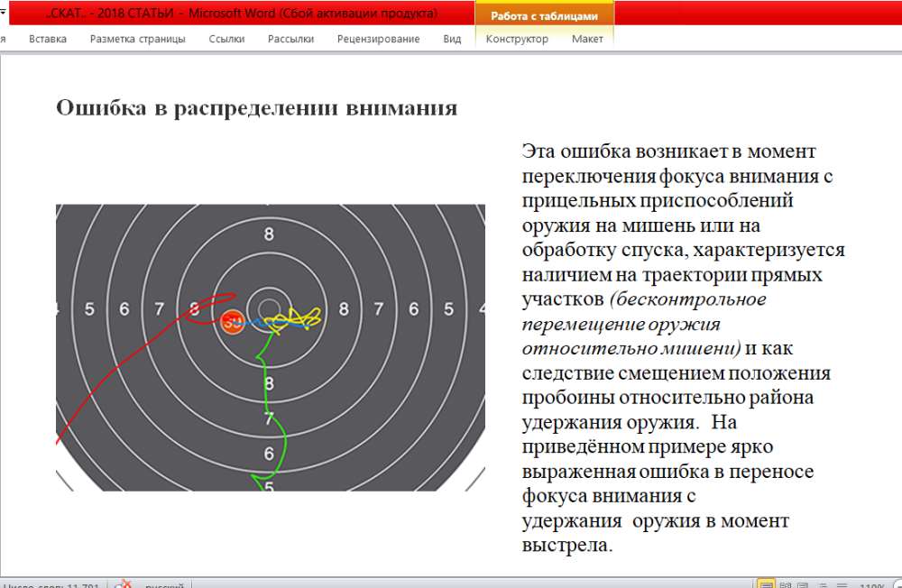Click the orange shot marker on the target

point(233,322)
